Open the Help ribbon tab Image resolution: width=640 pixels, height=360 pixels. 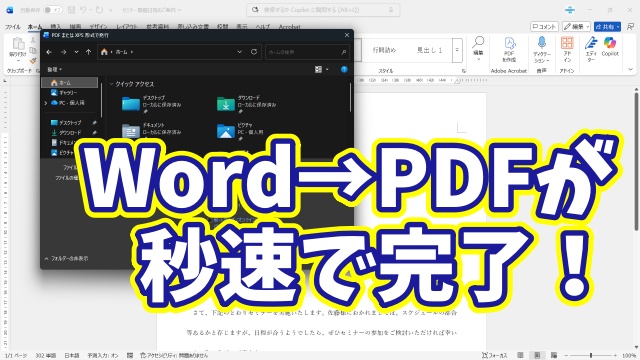point(263,27)
